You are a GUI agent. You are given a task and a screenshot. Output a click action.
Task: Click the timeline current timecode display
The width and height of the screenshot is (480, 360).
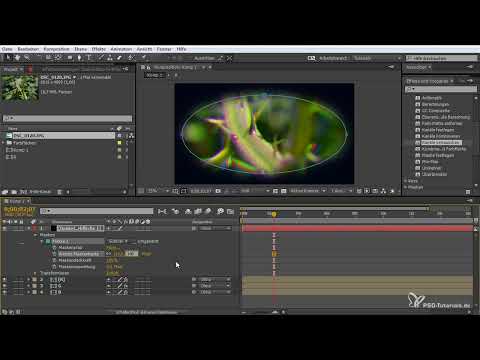20,209
